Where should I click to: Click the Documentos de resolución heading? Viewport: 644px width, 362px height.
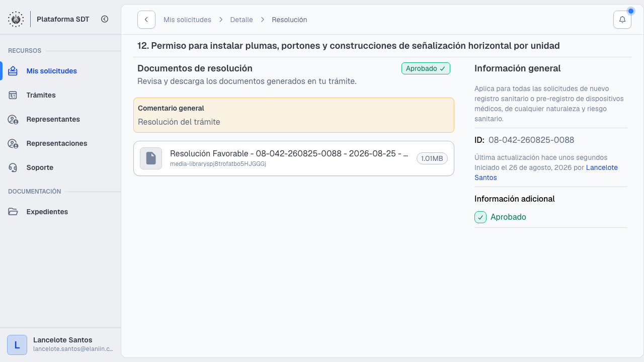click(195, 68)
